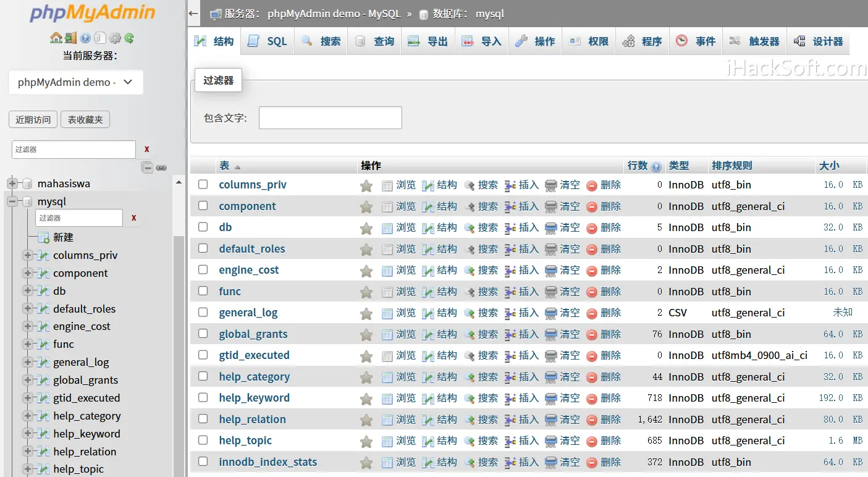Focus the 包含文字 filter text field
The height and width of the screenshot is (477, 868).
coord(331,117)
